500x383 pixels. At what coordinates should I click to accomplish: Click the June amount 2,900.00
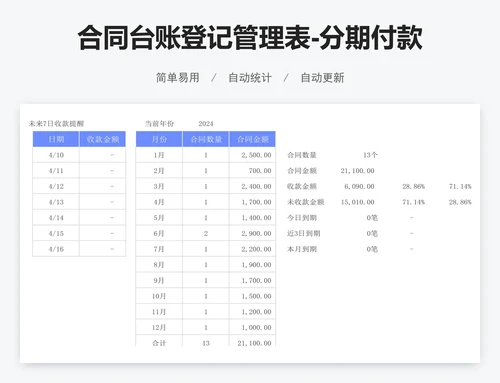pyautogui.click(x=256, y=233)
